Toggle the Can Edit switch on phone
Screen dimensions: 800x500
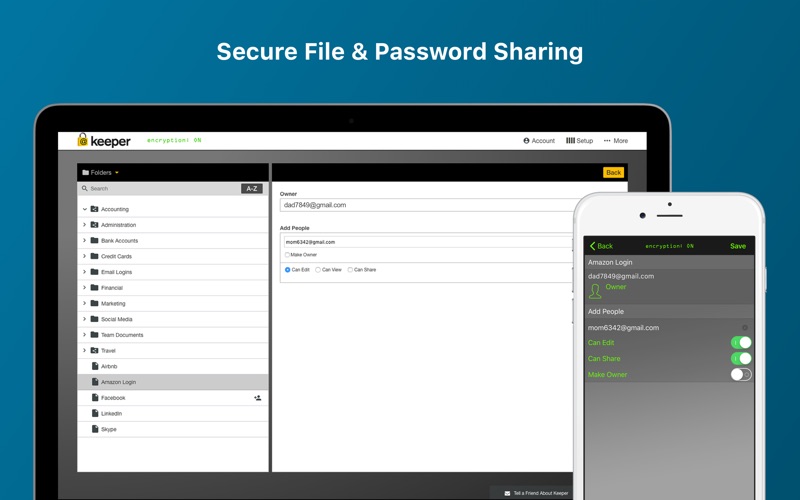pyautogui.click(x=741, y=342)
